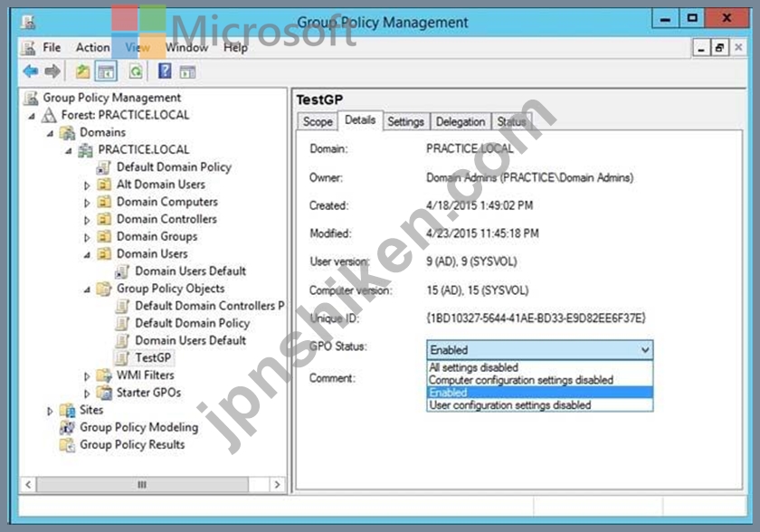760x532 pixels.
Task: Click the Default Domain Policy link icon under PRACTICE.LOCAL
Action: coord(103,167)
